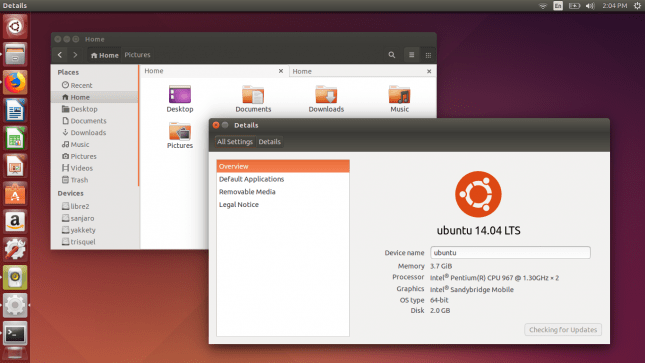Image resolution: width=645 pixels, height=363 pixels.
Task: Launch Files manager from the dock
Action: pos(15,54)
